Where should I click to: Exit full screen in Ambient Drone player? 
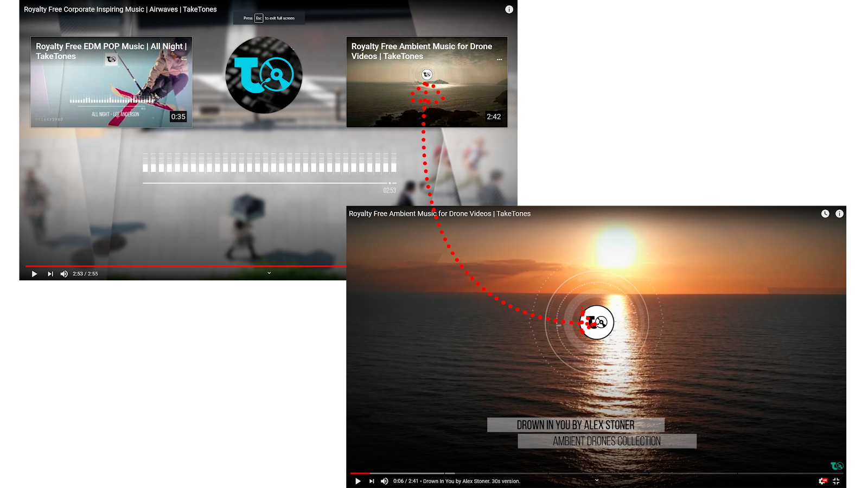coord(836,481)
